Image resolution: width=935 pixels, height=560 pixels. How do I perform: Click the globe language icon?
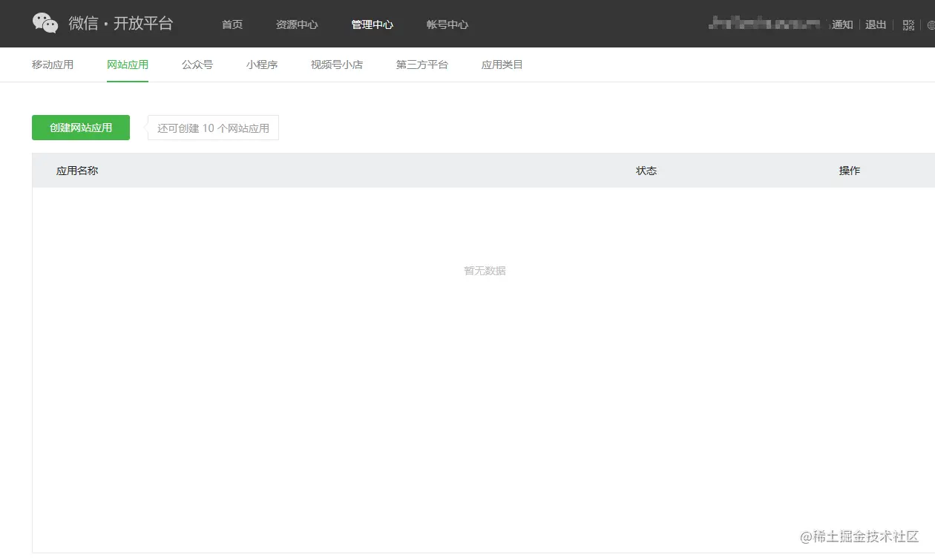pos(931,24)
